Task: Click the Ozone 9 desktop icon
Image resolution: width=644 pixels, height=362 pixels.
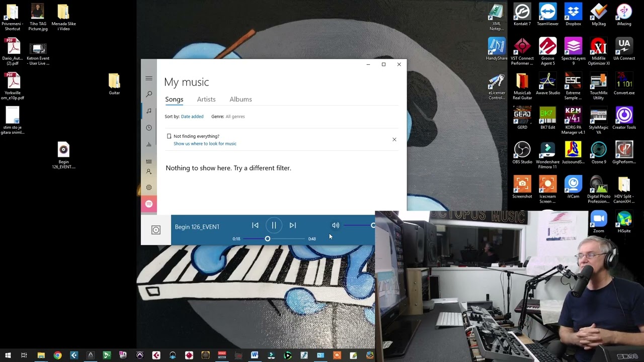Action: tap(599, 153)
